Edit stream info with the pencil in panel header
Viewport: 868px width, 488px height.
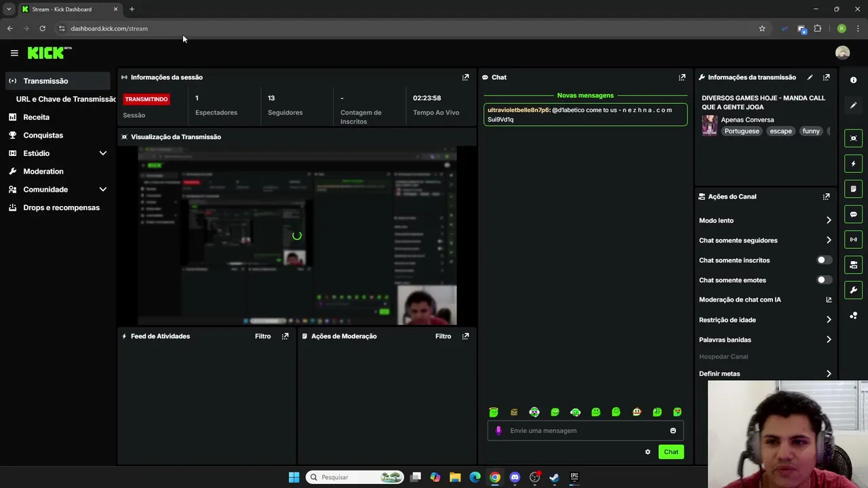coord(810,77)
